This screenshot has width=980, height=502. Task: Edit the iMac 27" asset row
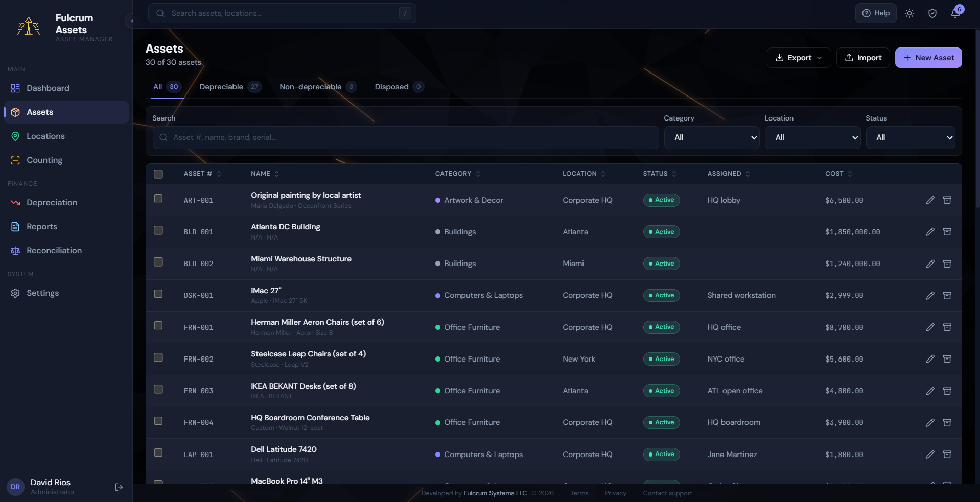(x=930, y=296)
